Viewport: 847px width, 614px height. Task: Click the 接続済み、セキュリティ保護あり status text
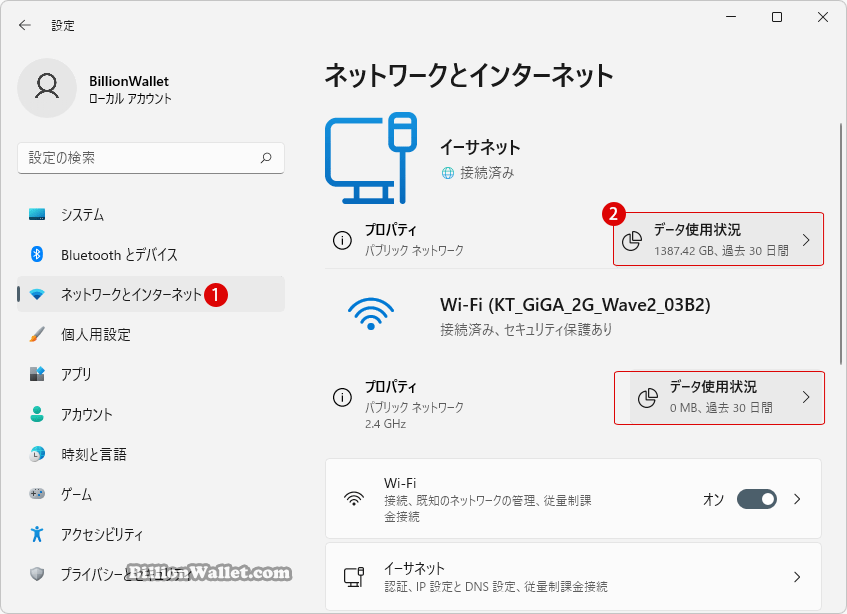click(526, 329)
